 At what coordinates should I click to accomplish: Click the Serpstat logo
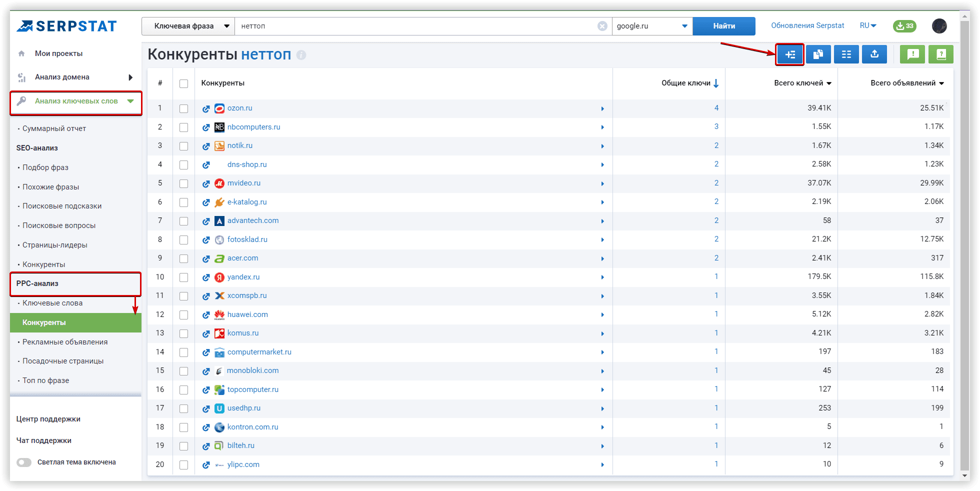coord(66,26)
